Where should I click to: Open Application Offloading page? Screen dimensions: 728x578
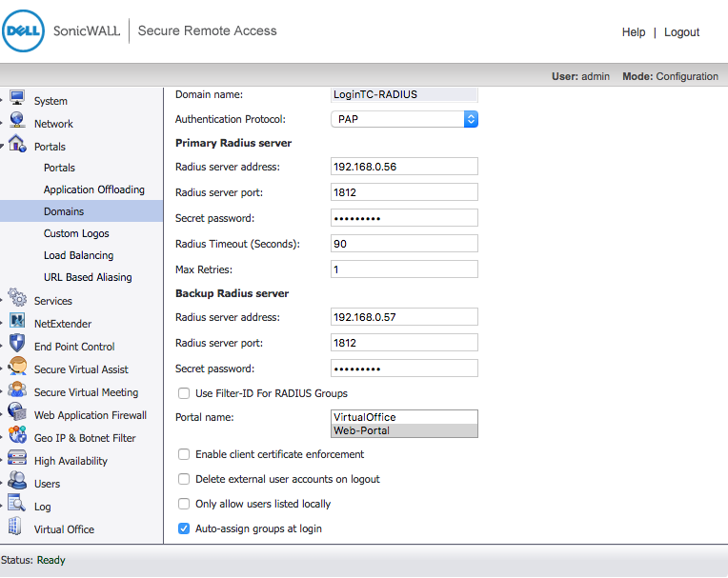[94, 189]
